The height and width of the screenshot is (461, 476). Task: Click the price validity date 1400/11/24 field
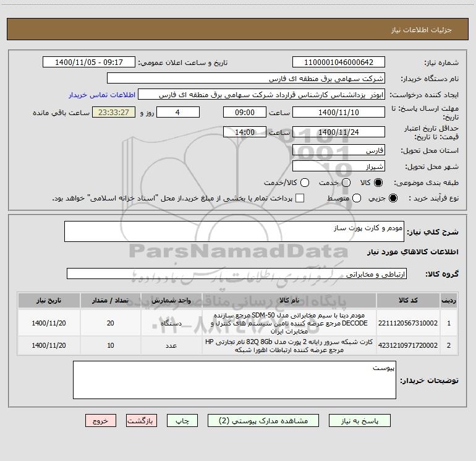[339, 132]
